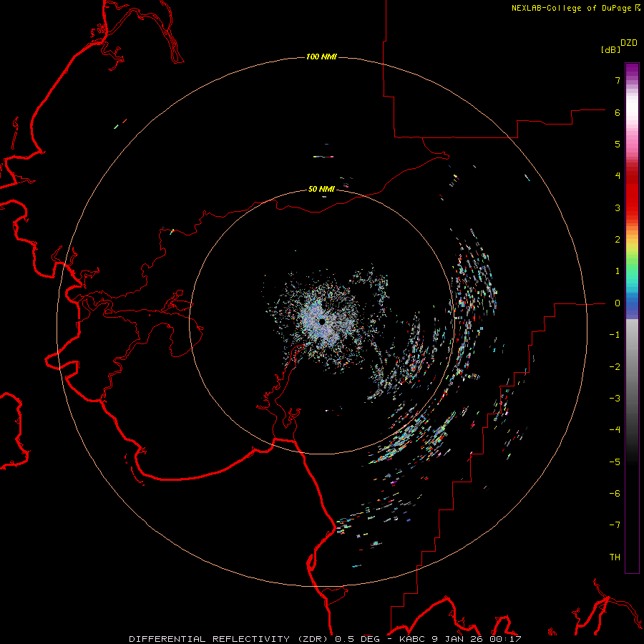Pick the red 3 dB band on colorbar
The image size is (644, 644).
tap(632, 208)
